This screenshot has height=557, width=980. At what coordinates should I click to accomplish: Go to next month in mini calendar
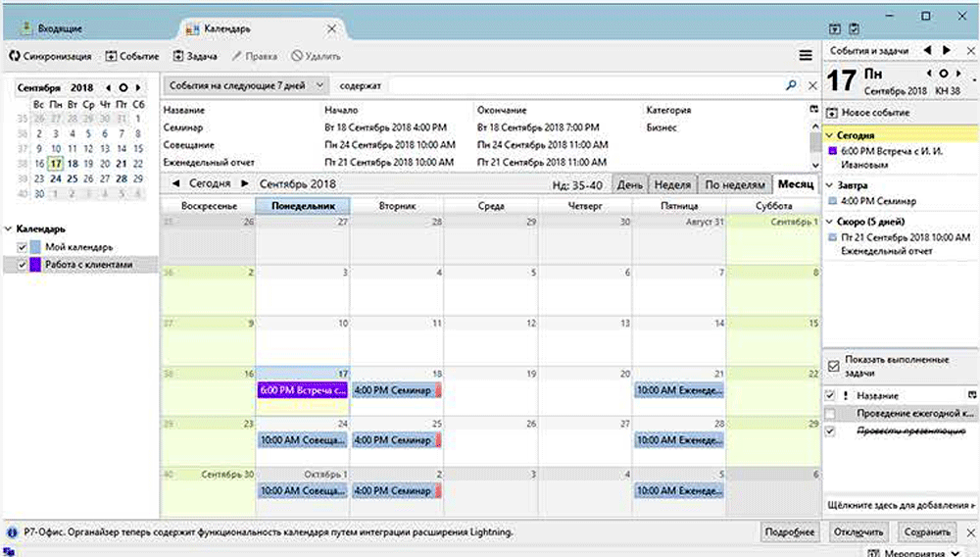tap(138, 87)
